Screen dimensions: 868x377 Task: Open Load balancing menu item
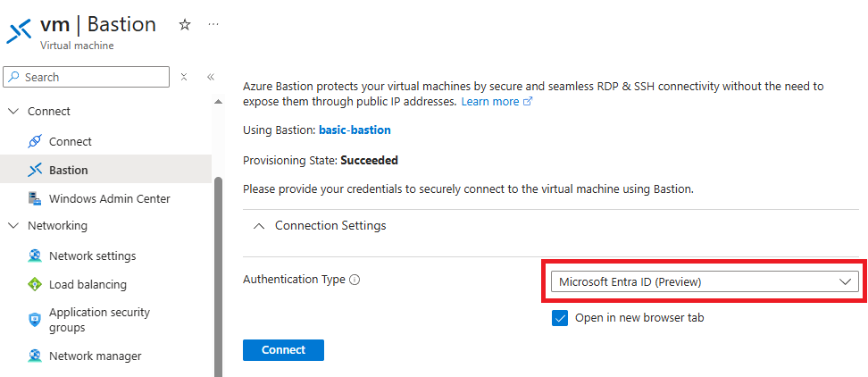pos(88,285)
